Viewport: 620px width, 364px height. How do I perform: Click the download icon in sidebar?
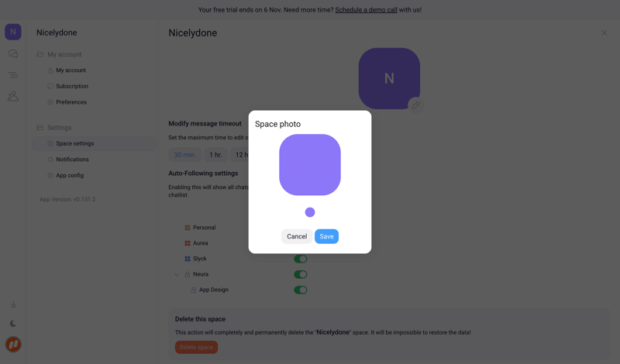pyautogui.click(x=13, y=304)
